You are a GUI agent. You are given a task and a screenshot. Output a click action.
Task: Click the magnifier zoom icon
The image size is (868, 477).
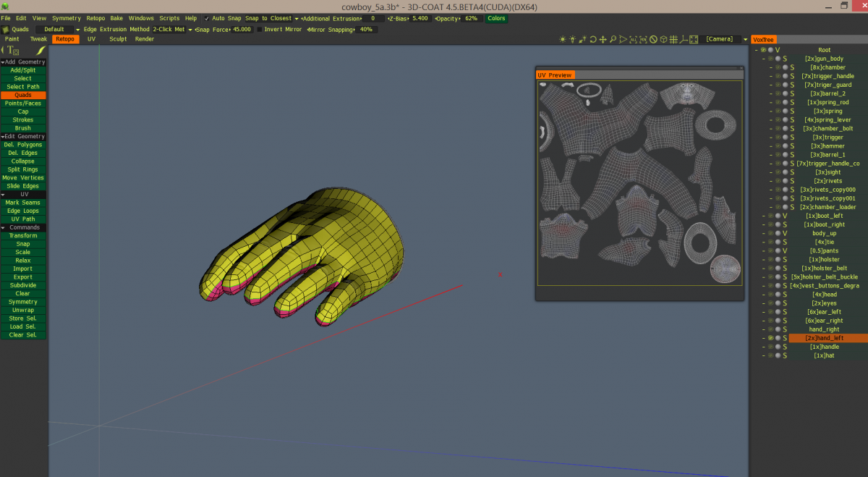click(613, 39)
